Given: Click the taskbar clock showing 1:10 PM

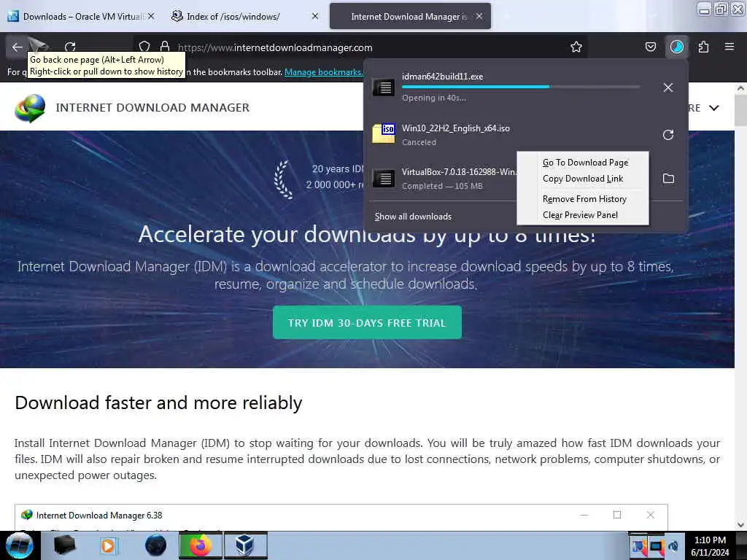Looking at the screenshot, I should click(x=710, y=546).
